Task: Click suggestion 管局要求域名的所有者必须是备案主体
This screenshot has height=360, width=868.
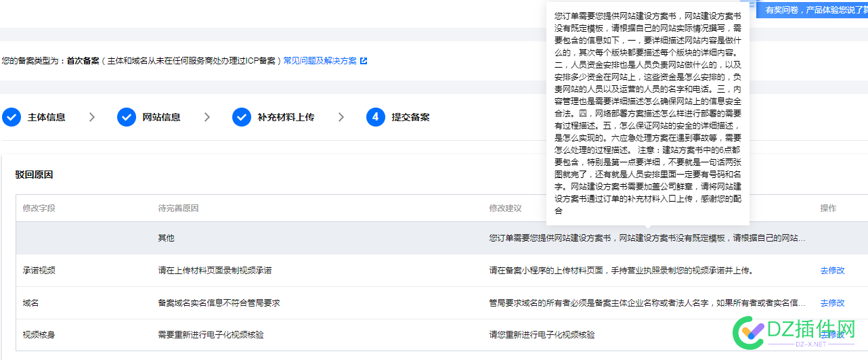Action: click(x=647, y=302)
